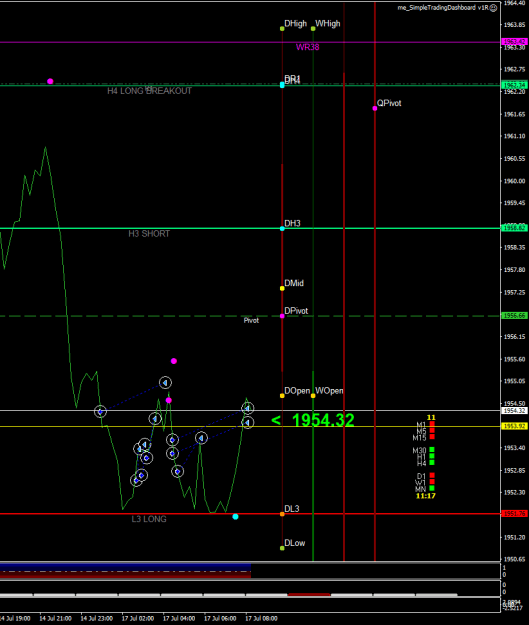
Task: Click the 17 Jul 02:00 time label
Action: [138, 618]
